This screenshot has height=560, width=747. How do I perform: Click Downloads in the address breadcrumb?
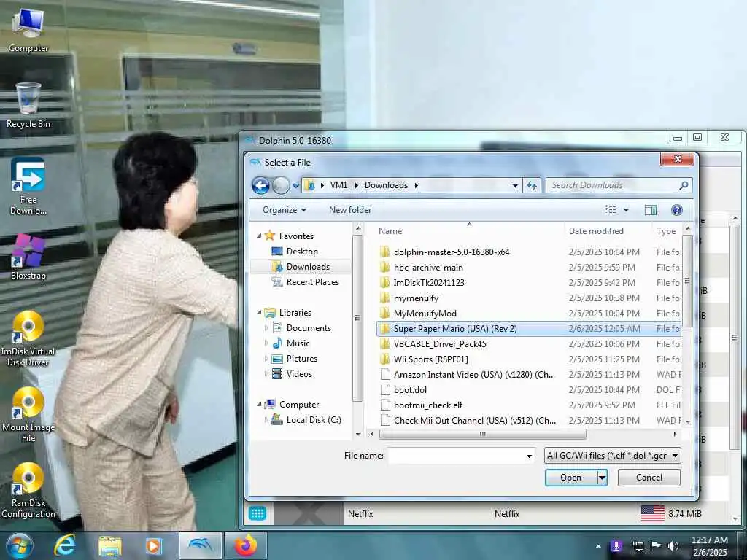387,185
